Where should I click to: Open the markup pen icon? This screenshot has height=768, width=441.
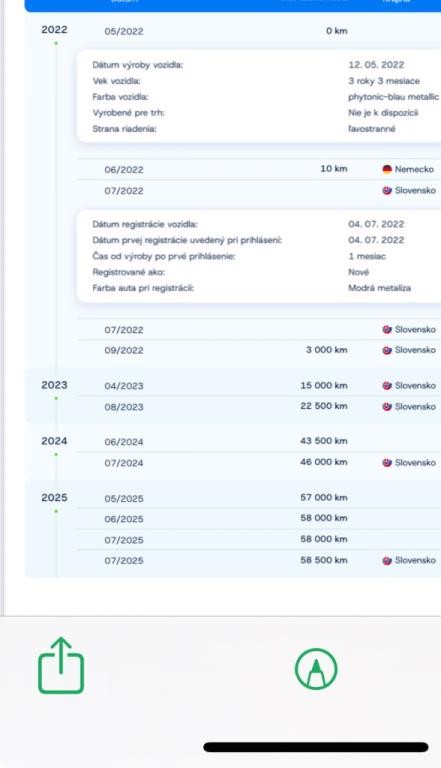click(x=316, y=669)
